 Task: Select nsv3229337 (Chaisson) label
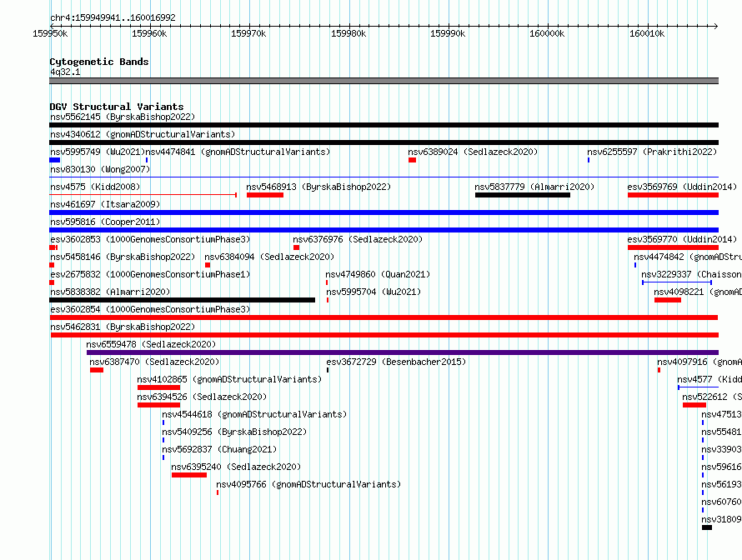click(x=691, y=274)
